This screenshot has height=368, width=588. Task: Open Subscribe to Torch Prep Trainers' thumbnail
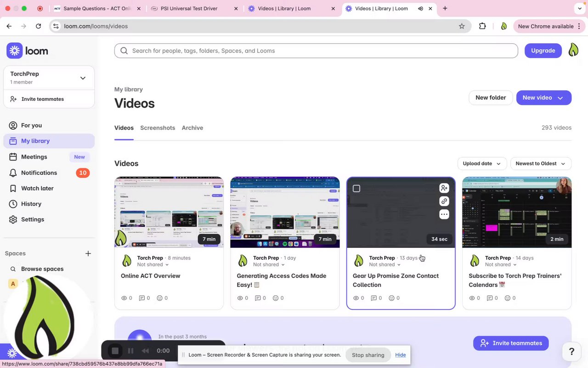tap(517, 213)
